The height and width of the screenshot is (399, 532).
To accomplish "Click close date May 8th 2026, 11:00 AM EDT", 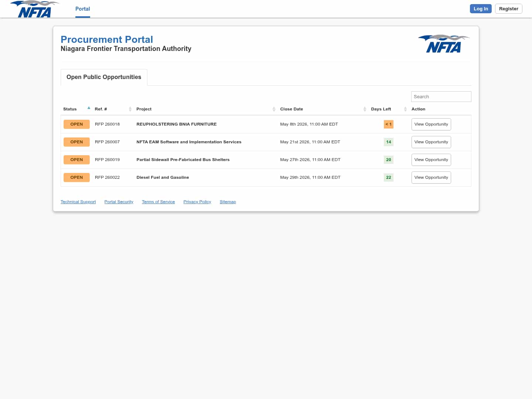I will pyautogui.click(x=309, y=125).
